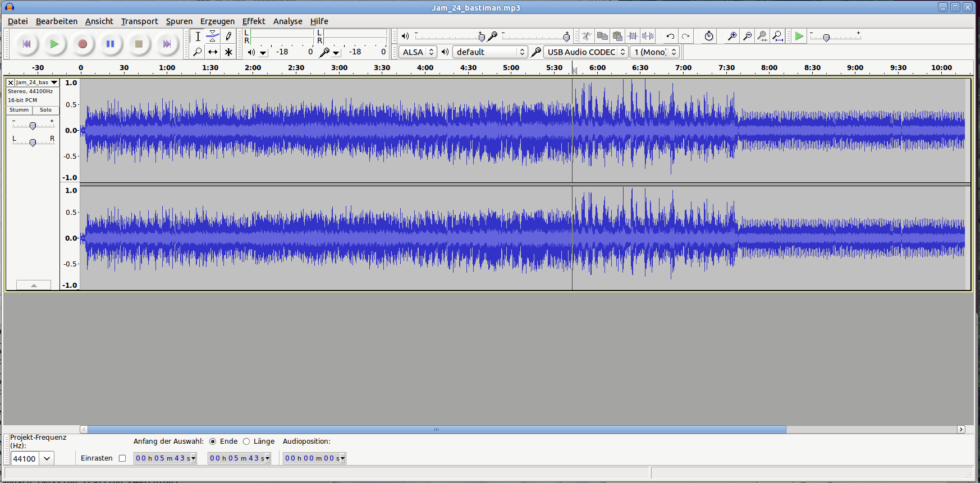
Task: Open the Effekt menu
Action: click(x=254, y=21)
